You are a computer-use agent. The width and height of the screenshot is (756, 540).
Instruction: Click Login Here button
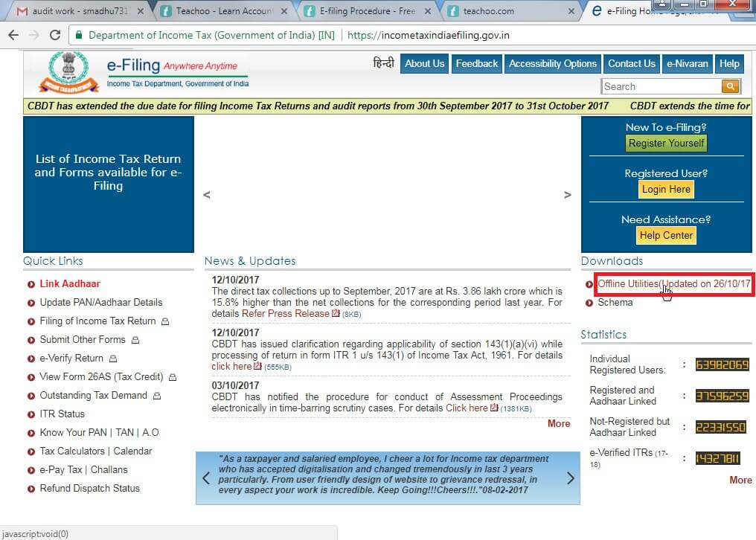pos(666,189)
